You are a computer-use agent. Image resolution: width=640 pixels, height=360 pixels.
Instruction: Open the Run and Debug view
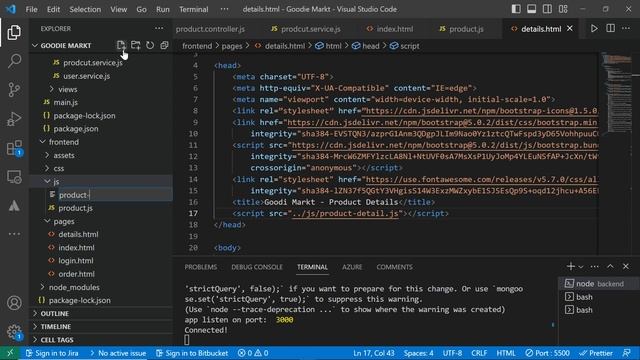coord(14,119)
